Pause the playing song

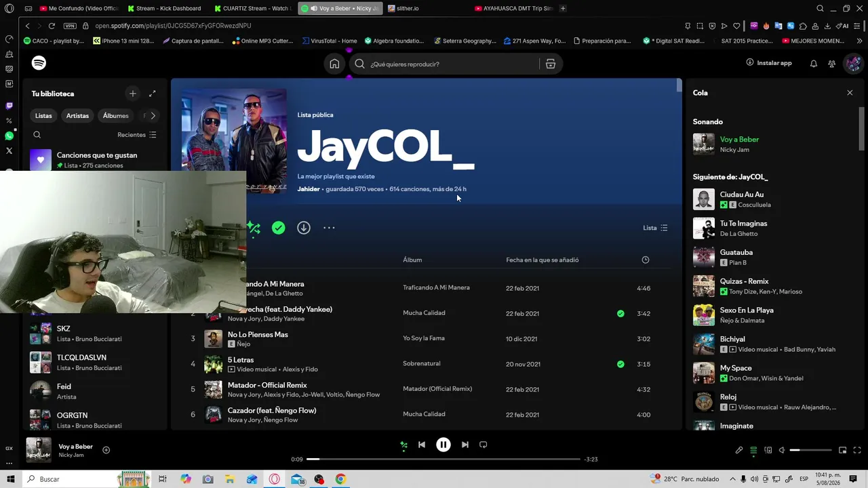(x=443, y=445)
